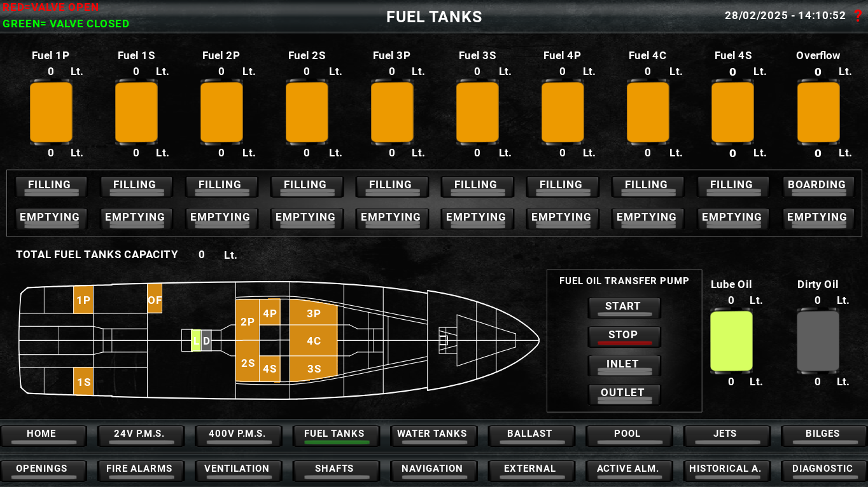The width and height of the screenshot is (868, 487).
Task: Select tank 1P on ship diagram
Action: 83,300
